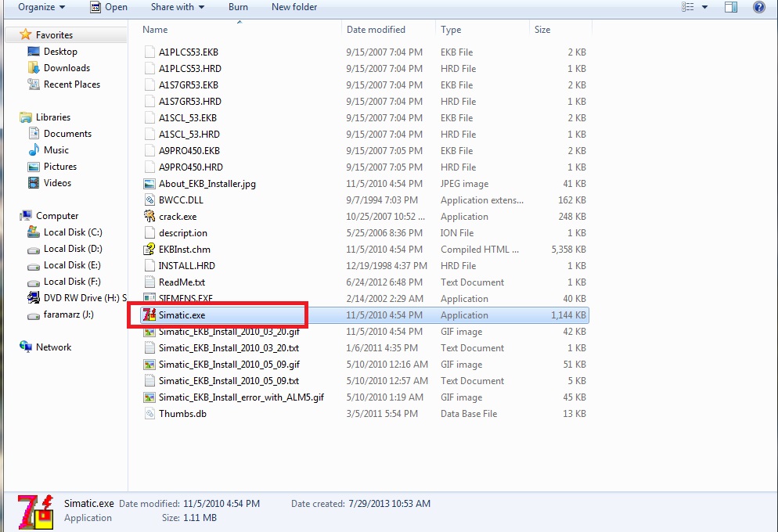Toggle the preview pane icon
The height and width of the screenshot is (532, 778).
pyautogui.click(x=731, y=7)
